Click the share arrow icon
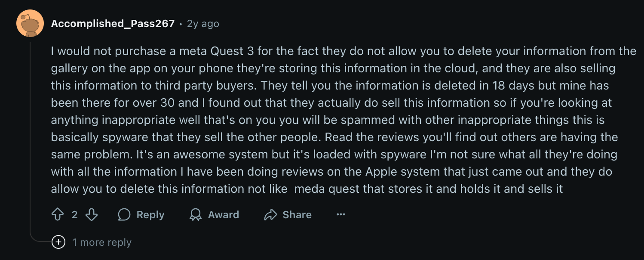 (270, 215)
